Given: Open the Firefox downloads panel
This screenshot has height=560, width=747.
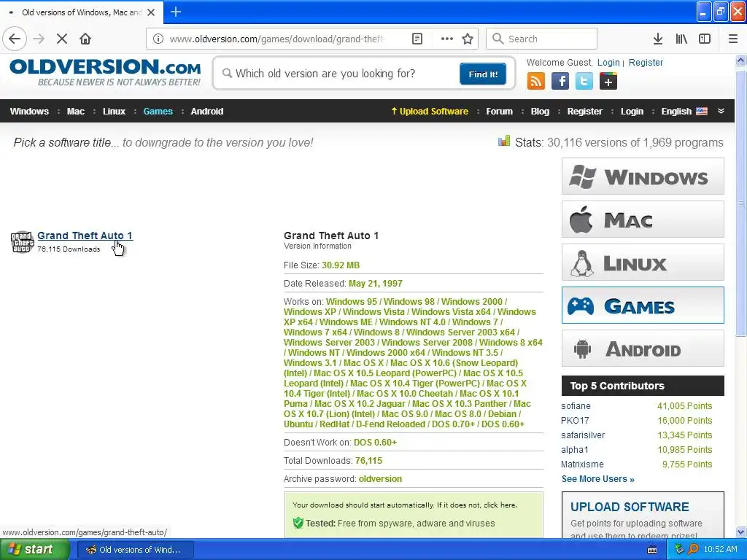Looking at the screenshot, I should coord(658,39).
